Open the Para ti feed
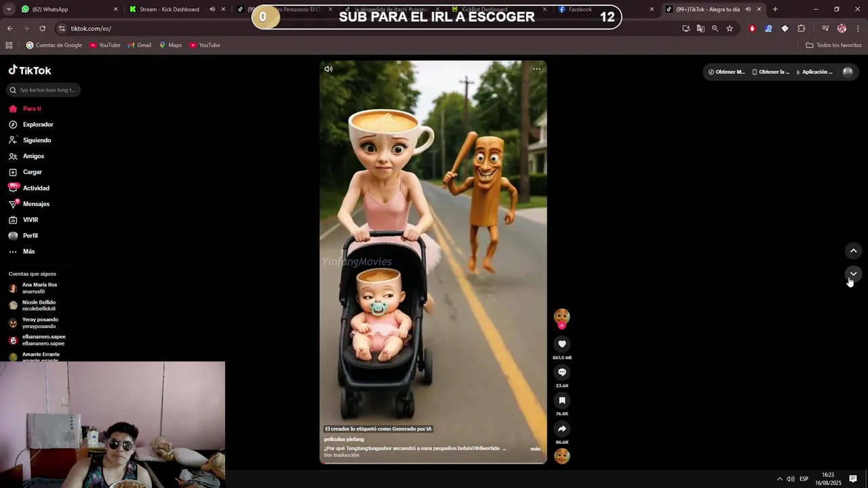This screenshot has width=868, height=488. [x=25, y=108]
